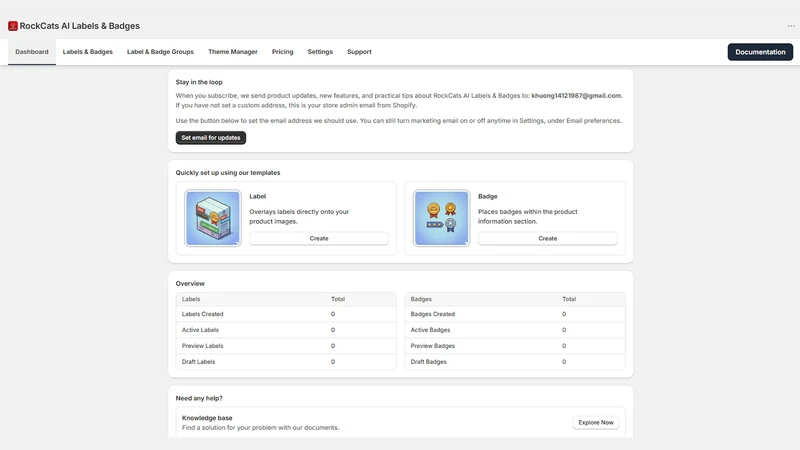Select the Badges Created row
Screen dimensions: 800x450
(515, 314)
